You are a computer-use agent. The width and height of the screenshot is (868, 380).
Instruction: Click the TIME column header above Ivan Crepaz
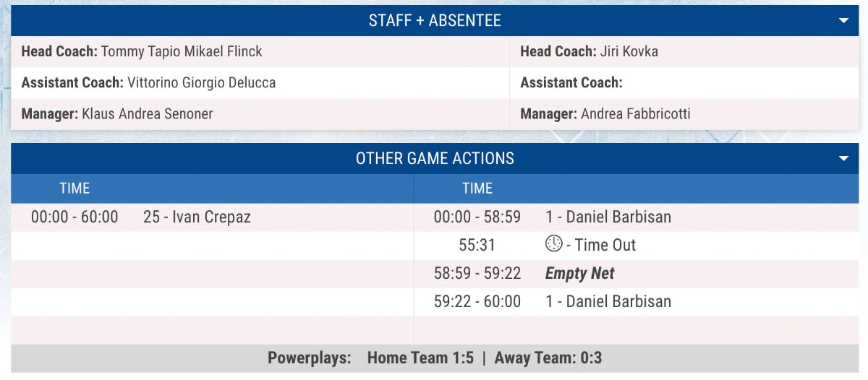pyautogui.click(x=75, y=189)
